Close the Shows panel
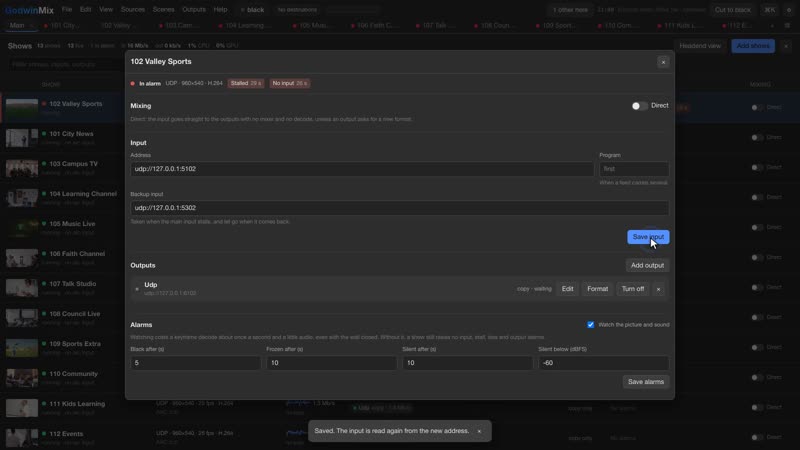This screenshot has width=800, height=450. tap(786, 46)
